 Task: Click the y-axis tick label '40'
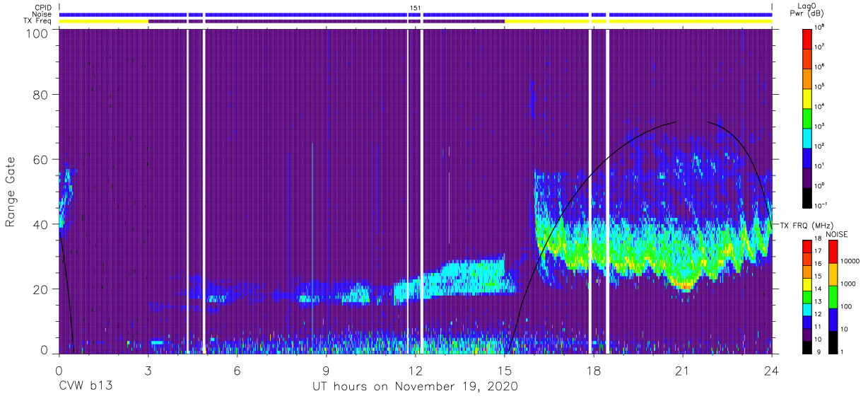40,224
